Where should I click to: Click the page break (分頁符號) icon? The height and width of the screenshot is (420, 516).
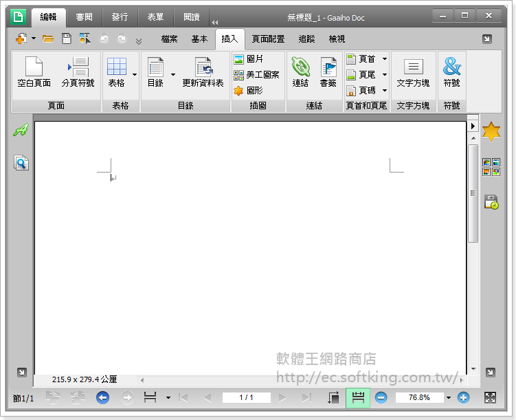tap(78, 67)
